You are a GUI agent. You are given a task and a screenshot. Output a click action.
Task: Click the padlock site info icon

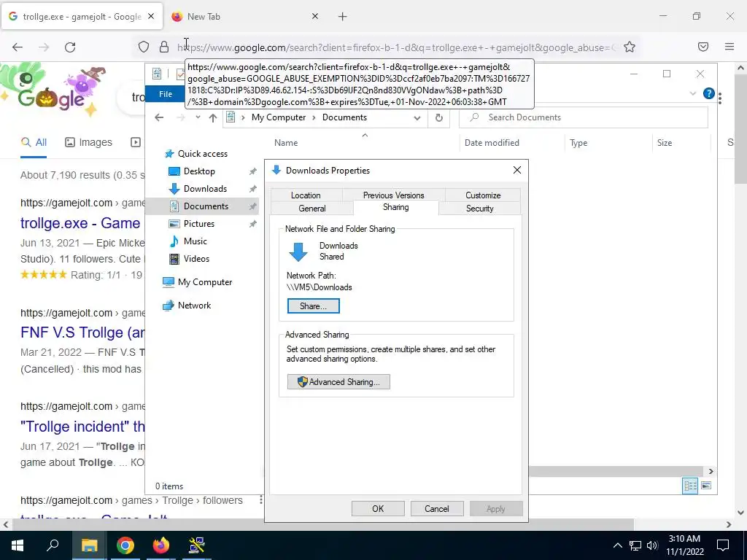[x=164, y=47]
